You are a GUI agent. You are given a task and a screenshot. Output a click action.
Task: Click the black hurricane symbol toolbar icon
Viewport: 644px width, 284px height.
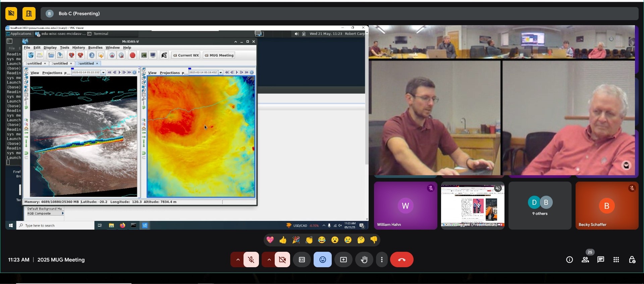(x=164, y=55)
